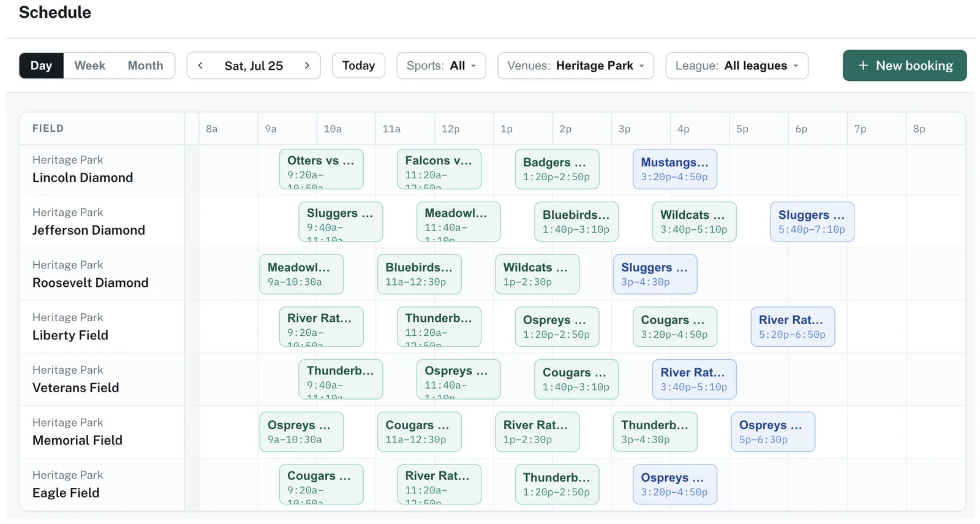The image size is (980, 524).
Task: Click the Sat, Jul 25 date label
Action: pos(254,66)
